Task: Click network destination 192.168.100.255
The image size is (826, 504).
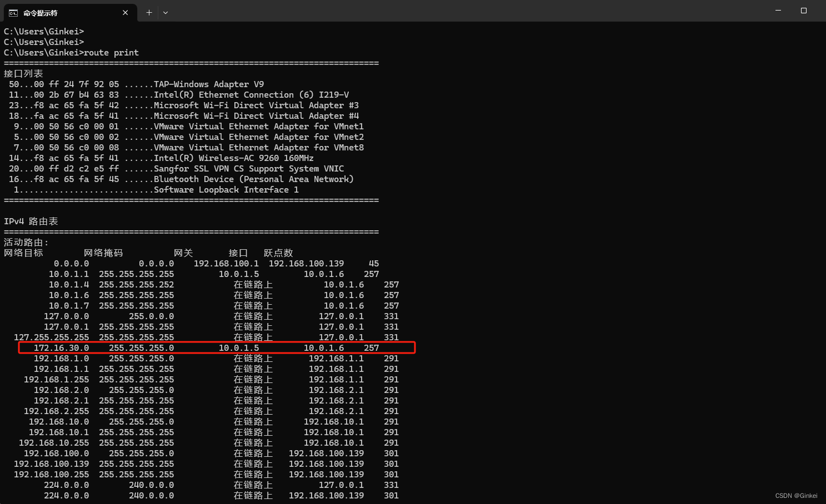Action: [52, 475]
